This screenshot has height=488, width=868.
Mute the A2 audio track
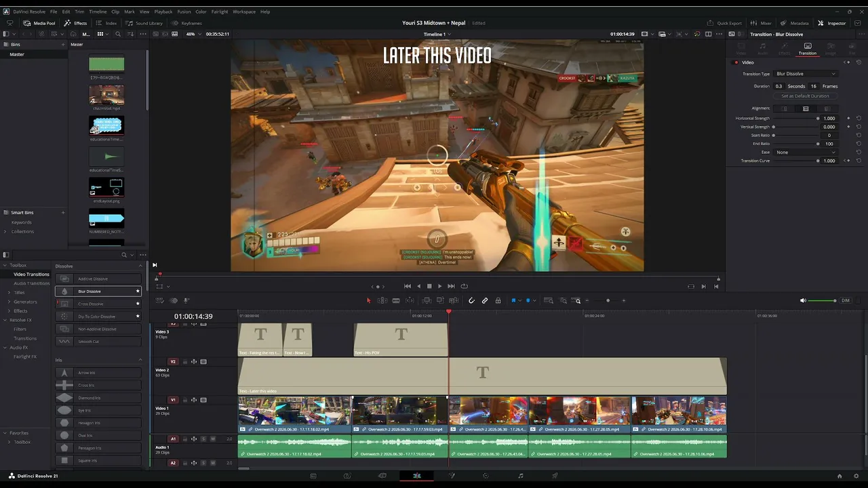click(x=213, y=463)
